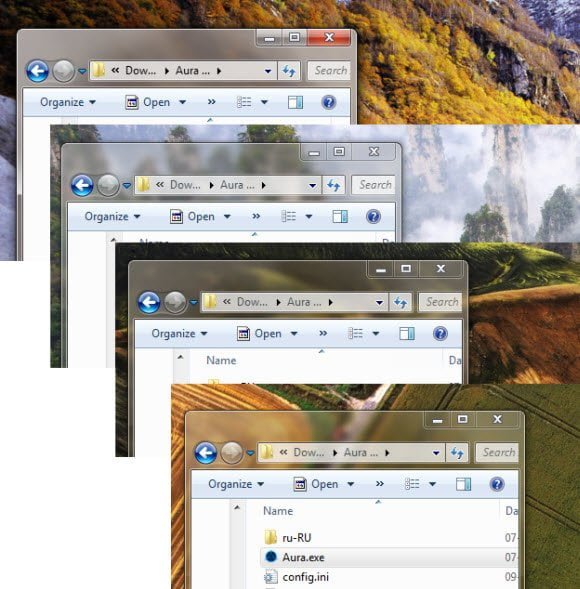Viewport: 580px width, 589px height.
Task: Open Organize menu in the bottom window
Action: coord(236,484)
